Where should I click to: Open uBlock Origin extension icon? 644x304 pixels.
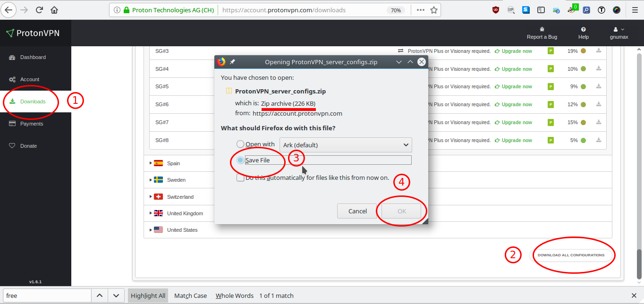point(496,9)
